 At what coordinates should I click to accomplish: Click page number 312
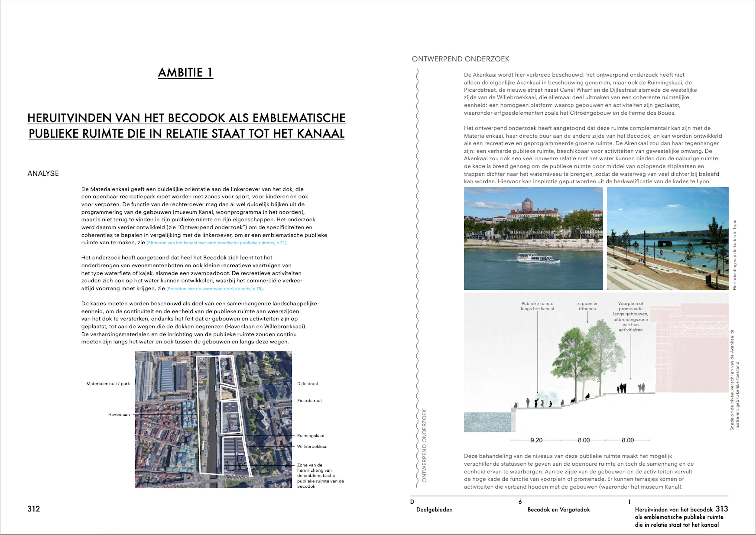[x=34, y=509]
